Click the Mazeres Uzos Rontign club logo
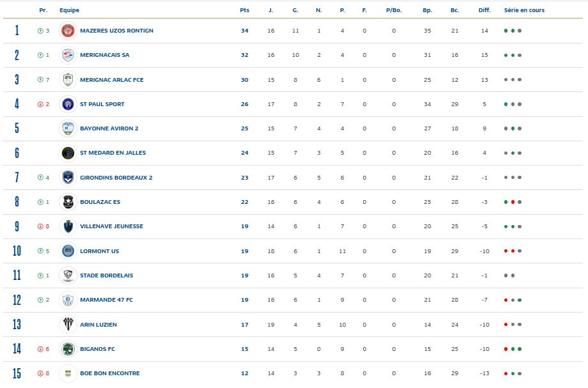 (x=68, y=31)
